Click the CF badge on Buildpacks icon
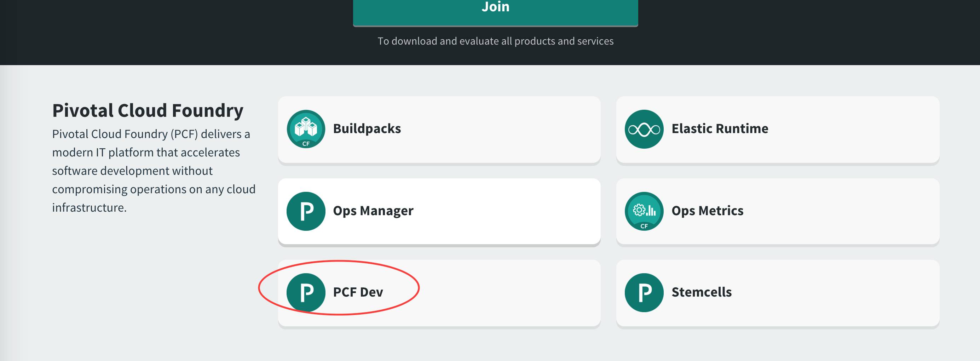 click(x=306, y=144)
